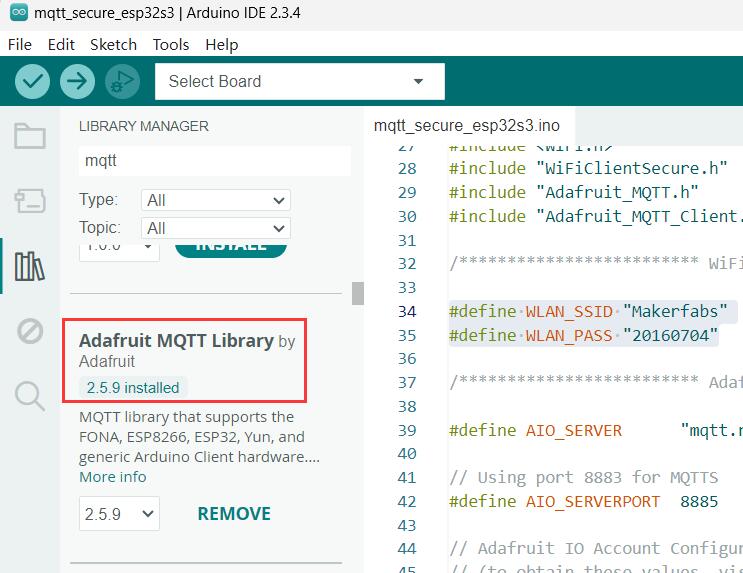The image size is (743, 573).
Task: Click the "Makerfabs" SSID string
Action: click(675, 311)
